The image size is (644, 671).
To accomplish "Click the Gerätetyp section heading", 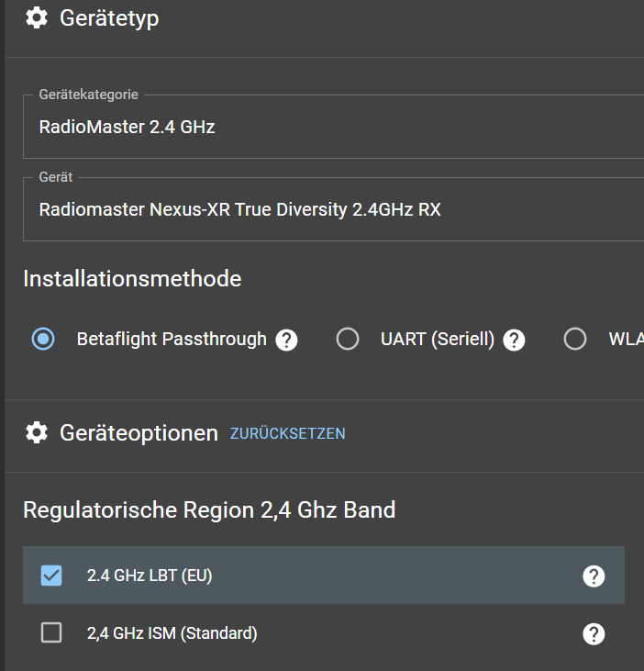I will (109, 17).
